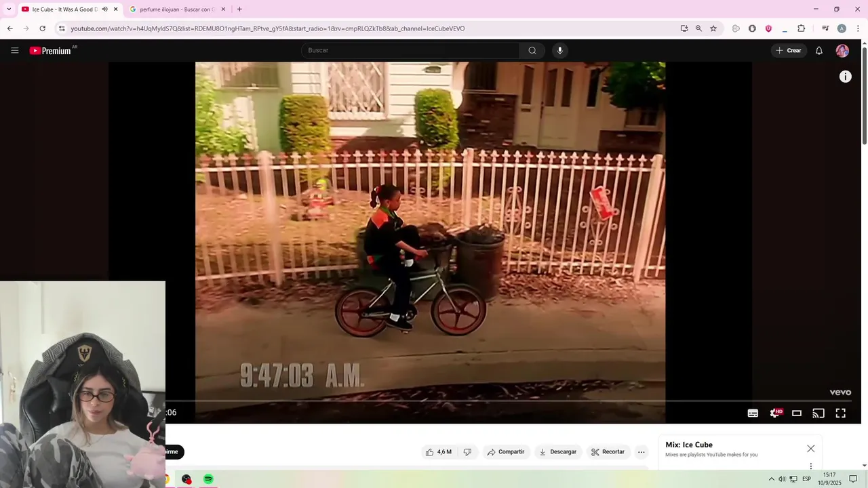Reload the current page
This screenshot has height=488, width=868.
coord(42,28)
